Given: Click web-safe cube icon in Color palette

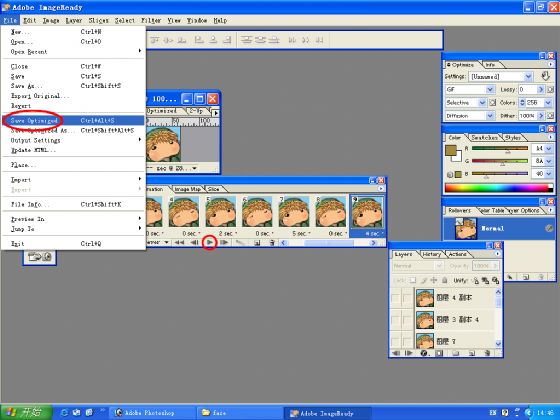Looking at the screenshot, I should [x=450, y=175].
